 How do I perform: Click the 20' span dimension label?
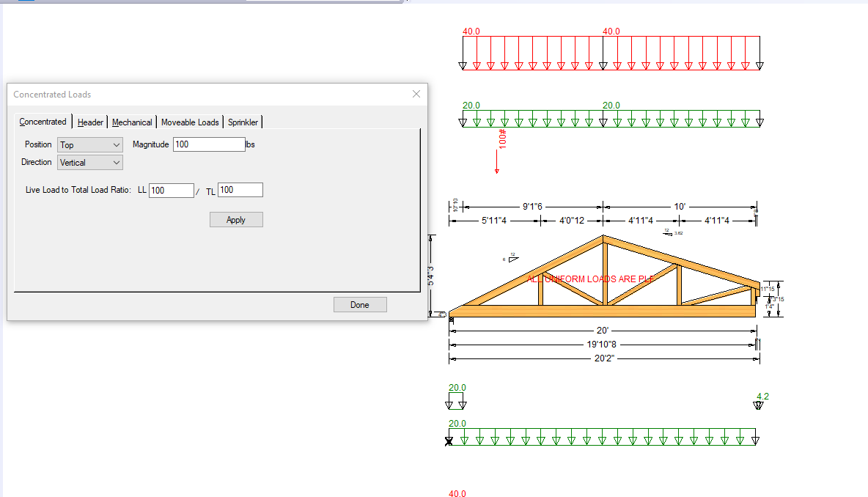(604, 331)
